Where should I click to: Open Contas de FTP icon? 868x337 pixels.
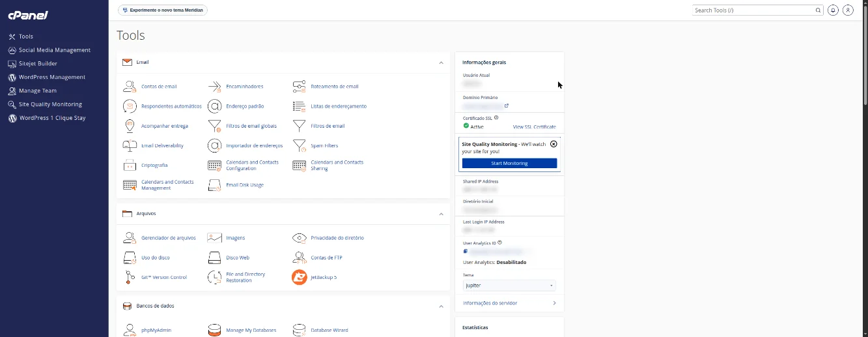coord(299,257)
